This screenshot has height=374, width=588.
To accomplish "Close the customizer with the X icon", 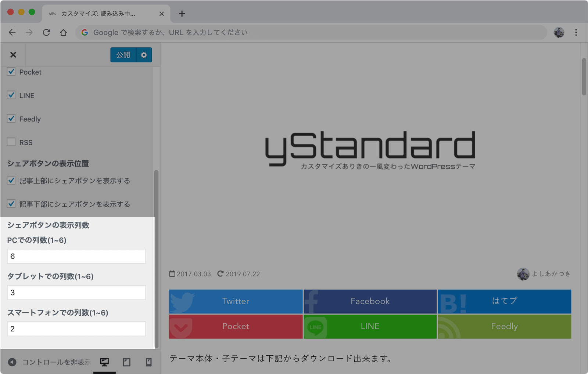I will pos(13,55).
